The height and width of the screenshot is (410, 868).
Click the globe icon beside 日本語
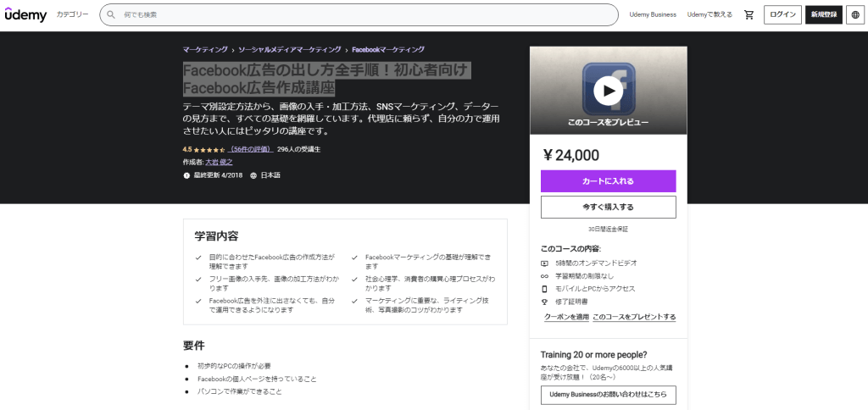click(x=253, y=175)
